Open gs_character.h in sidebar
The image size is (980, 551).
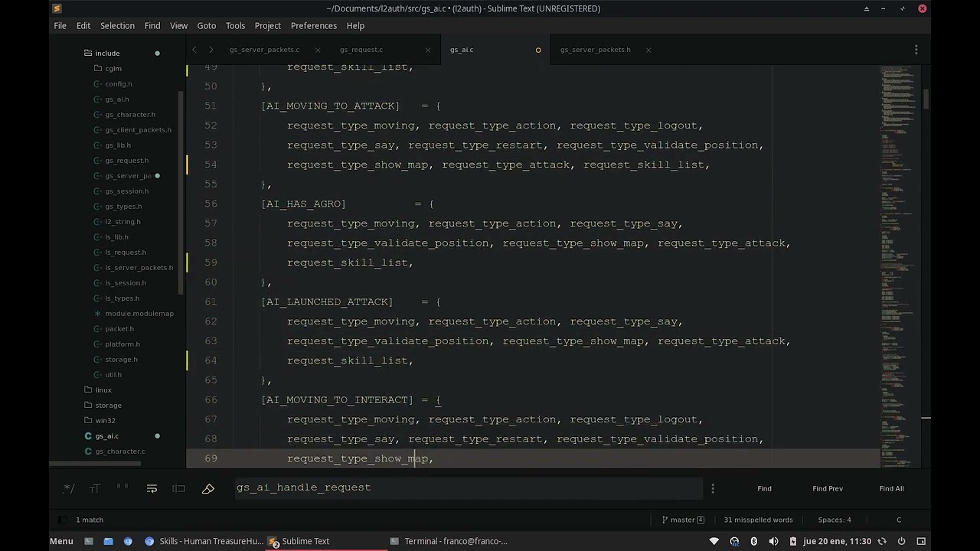coord(130,114)
